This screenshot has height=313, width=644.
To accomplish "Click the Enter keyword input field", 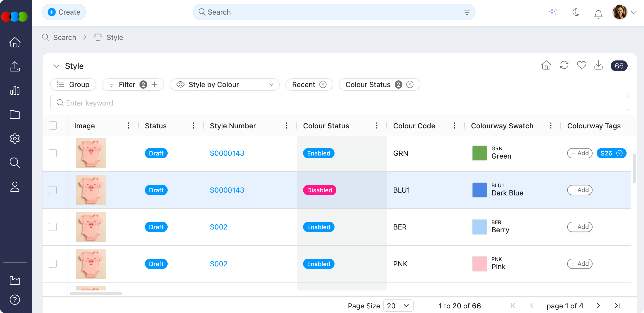I will point(339,103).
